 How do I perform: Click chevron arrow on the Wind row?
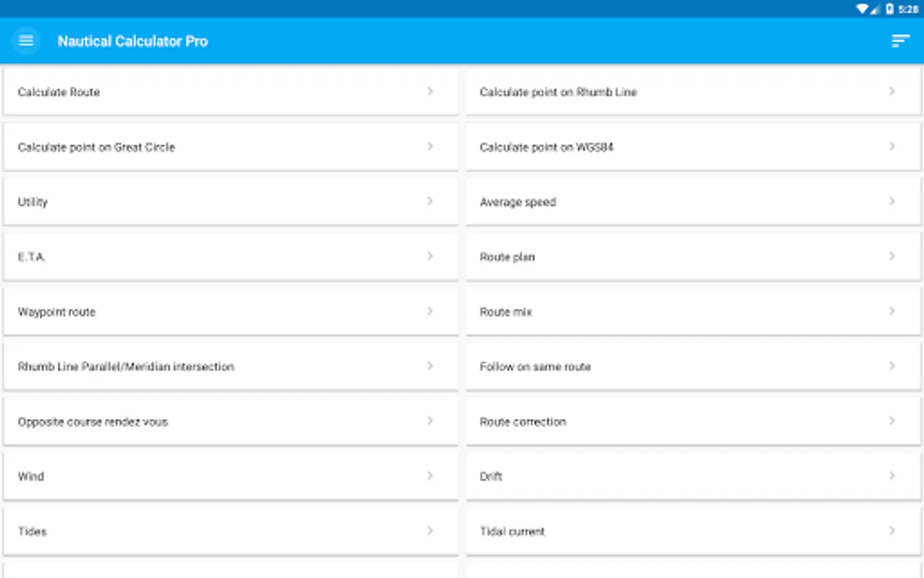(x=430, y=476)
